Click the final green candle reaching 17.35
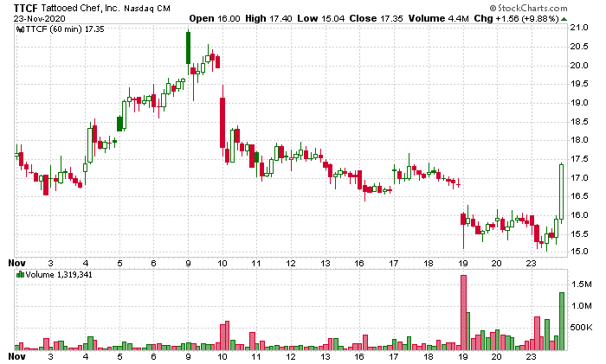The width and height of the screenshot is (606, 364). click(562, 192)
